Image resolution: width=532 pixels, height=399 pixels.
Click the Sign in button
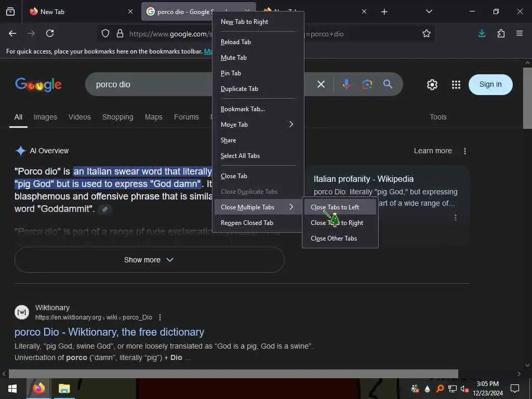coord(490,85)
